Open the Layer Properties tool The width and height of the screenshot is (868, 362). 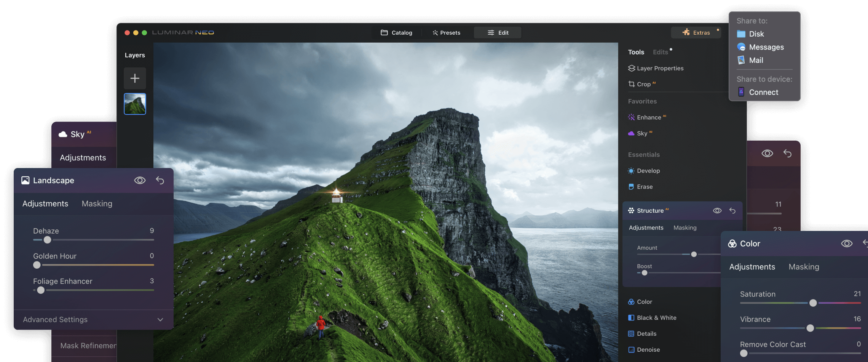tap(656, 68)
